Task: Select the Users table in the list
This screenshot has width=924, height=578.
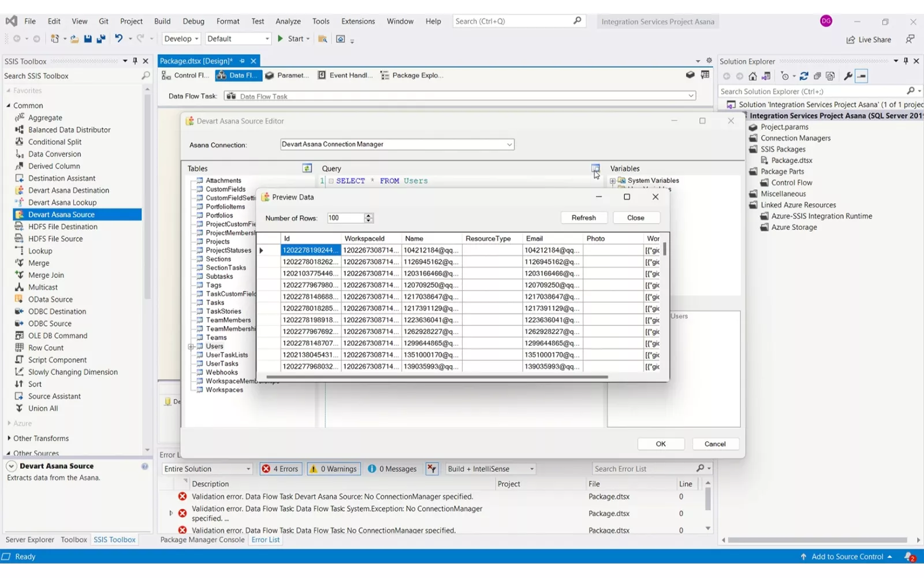Action: 214,346
